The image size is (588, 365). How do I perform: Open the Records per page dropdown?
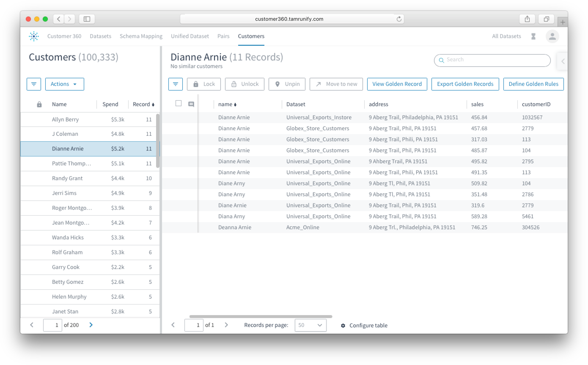point(310,325)
